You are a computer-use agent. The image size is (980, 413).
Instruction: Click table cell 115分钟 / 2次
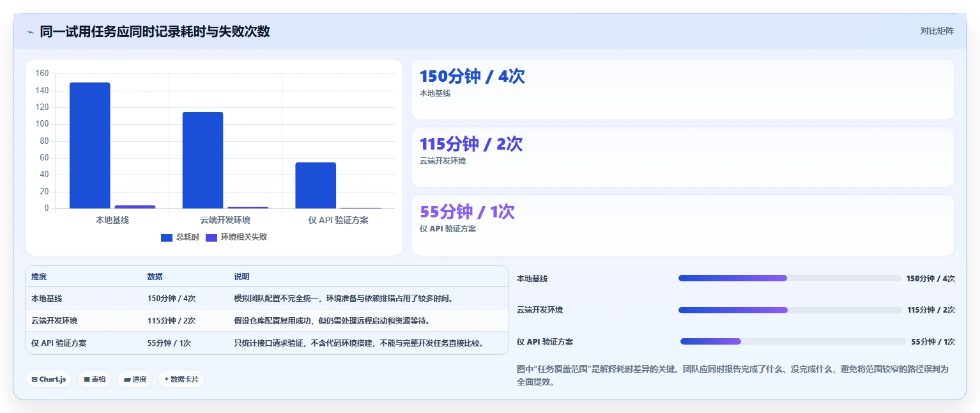coord(171,321)
